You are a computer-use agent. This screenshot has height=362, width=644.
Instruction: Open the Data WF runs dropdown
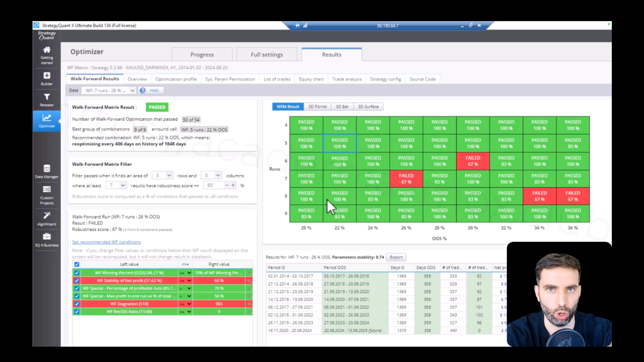pyautogui.click(x=109, y=90)
